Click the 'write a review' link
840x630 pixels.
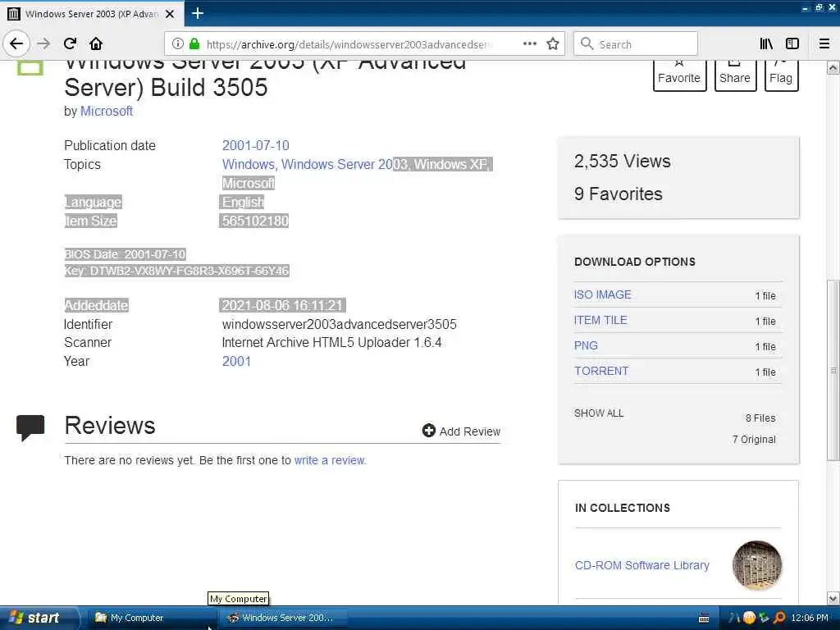330,460
